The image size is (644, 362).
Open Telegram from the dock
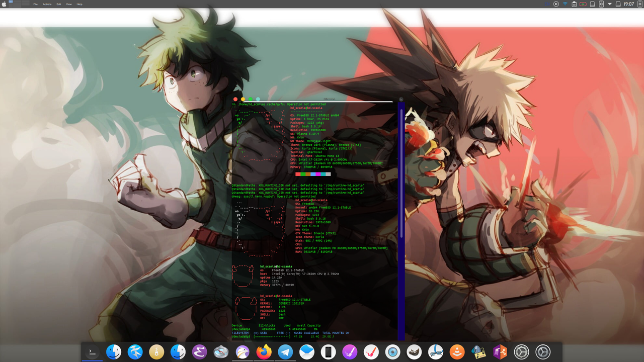tap(285, 352)
